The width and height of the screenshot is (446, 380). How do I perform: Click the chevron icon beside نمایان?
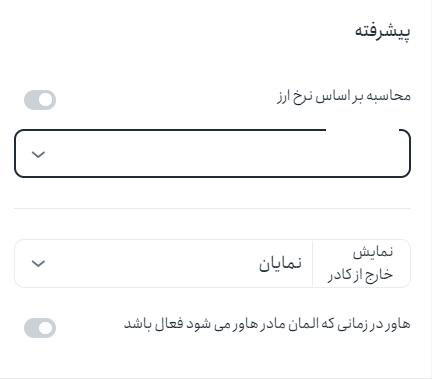click(38, 264)
